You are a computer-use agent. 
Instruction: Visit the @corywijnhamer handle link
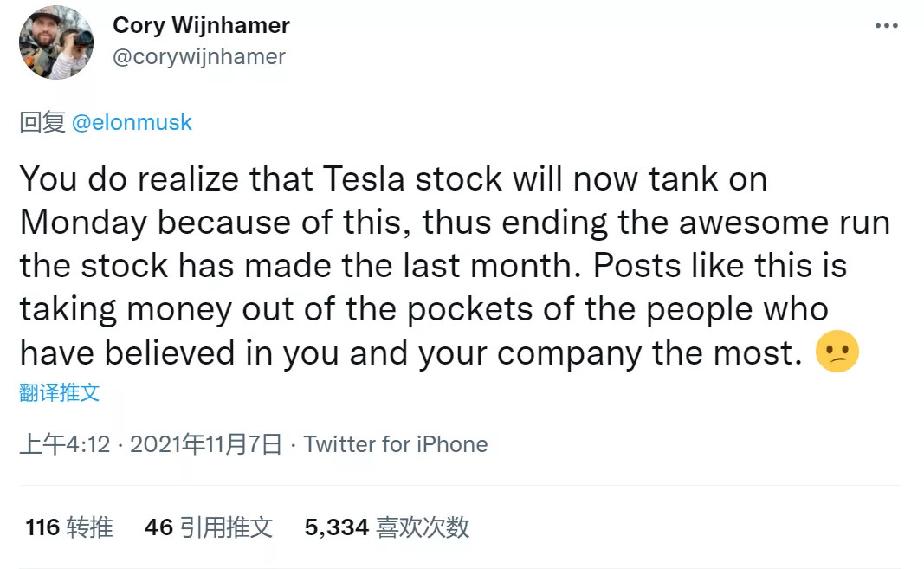198,57
